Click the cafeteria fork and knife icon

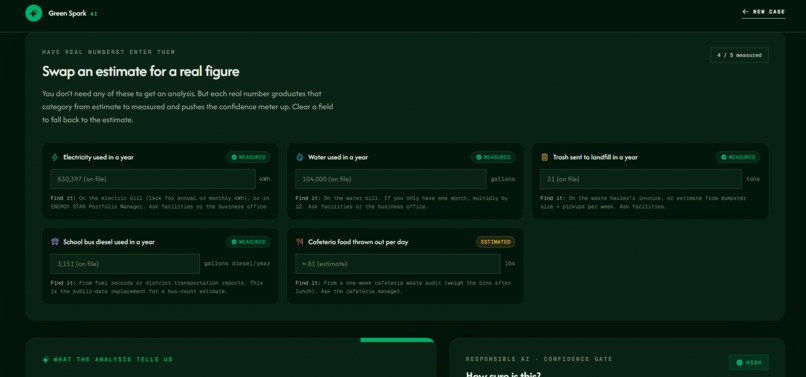(300, 242)
